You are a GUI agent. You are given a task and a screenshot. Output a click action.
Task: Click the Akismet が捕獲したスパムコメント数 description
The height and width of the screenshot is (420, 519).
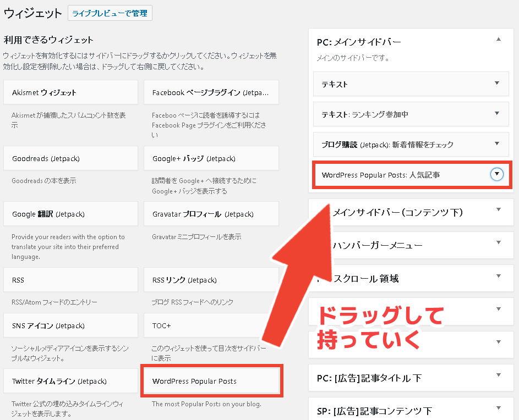click(x=69, y=120)
